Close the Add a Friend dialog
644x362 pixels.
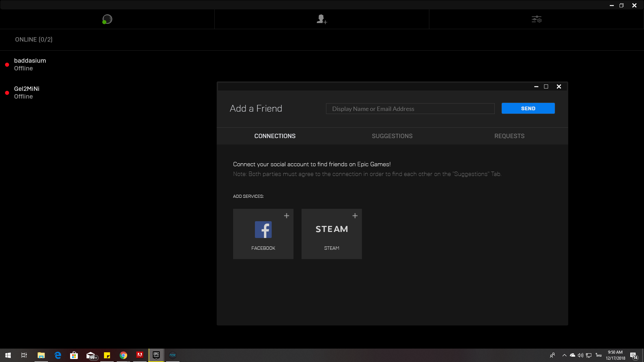coord(559,86)
